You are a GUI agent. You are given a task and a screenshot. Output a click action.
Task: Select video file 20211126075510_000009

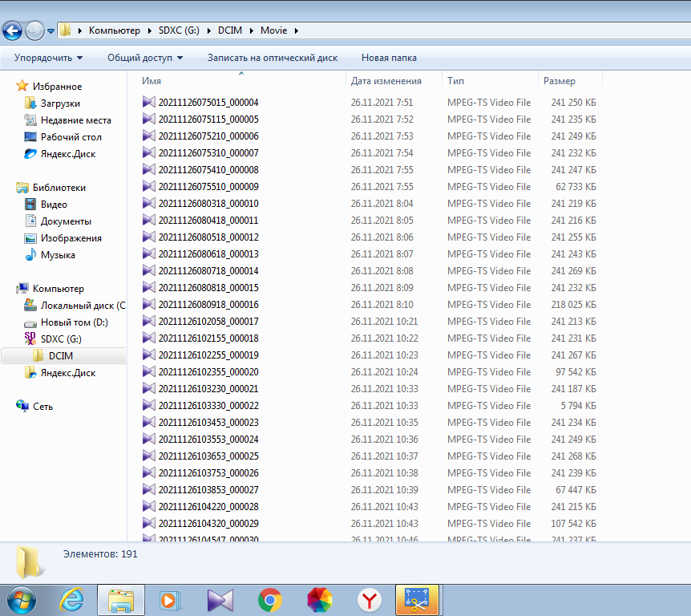coord(208,187)
